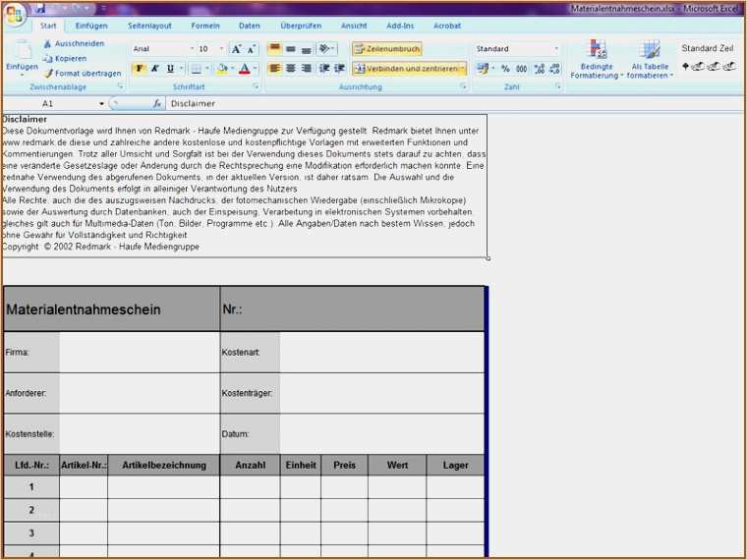Open the Arial font name dropdown
This screenshot has width=747, height=560.
point(191,49)
